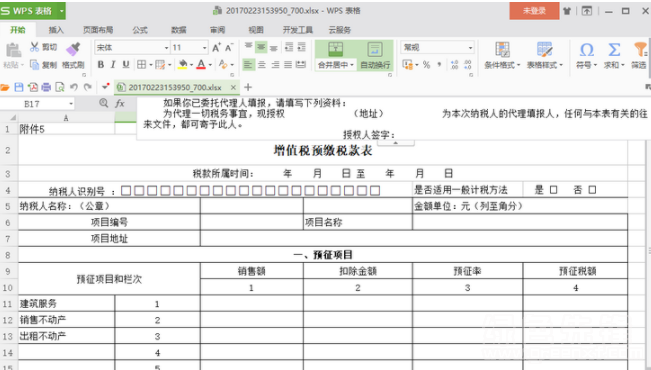Switch to the 开始 ribbon tab
This screenshot has width=651, height=370.
[x=18, y=30]
